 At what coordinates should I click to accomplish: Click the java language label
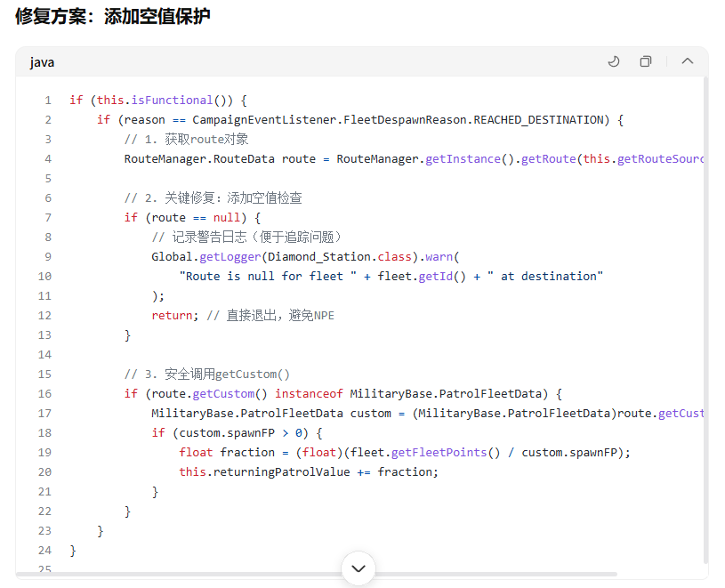42,62
